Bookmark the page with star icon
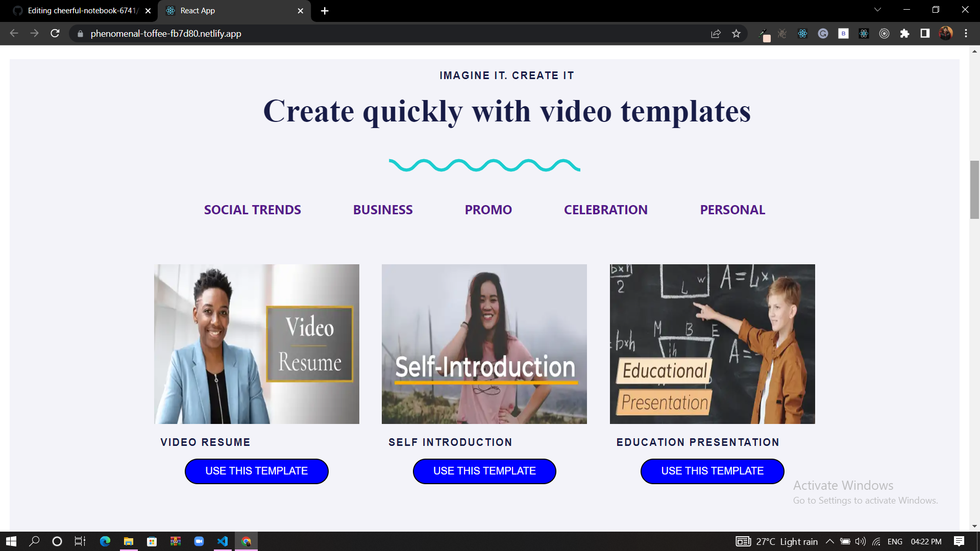This screenshot has height=551, width=980. coord(737,34)
